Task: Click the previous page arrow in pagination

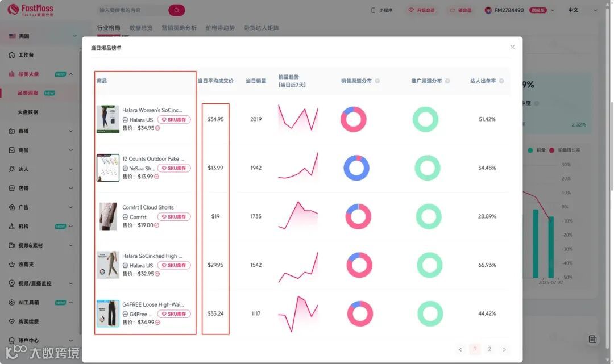Action: (460, 350)
